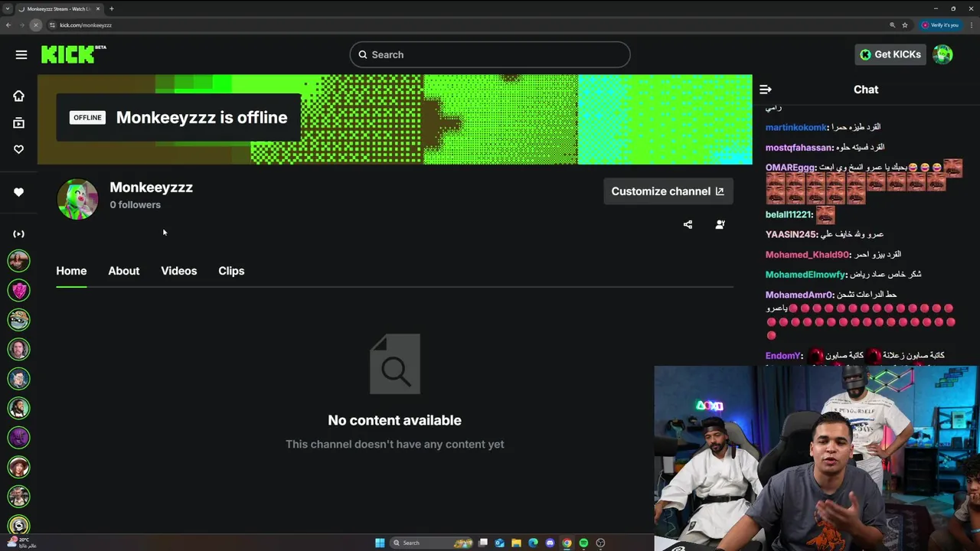The height and width of the screenshot is (551, 980).
Task: Open Discord from the taskbar
Action: (550, 543)
